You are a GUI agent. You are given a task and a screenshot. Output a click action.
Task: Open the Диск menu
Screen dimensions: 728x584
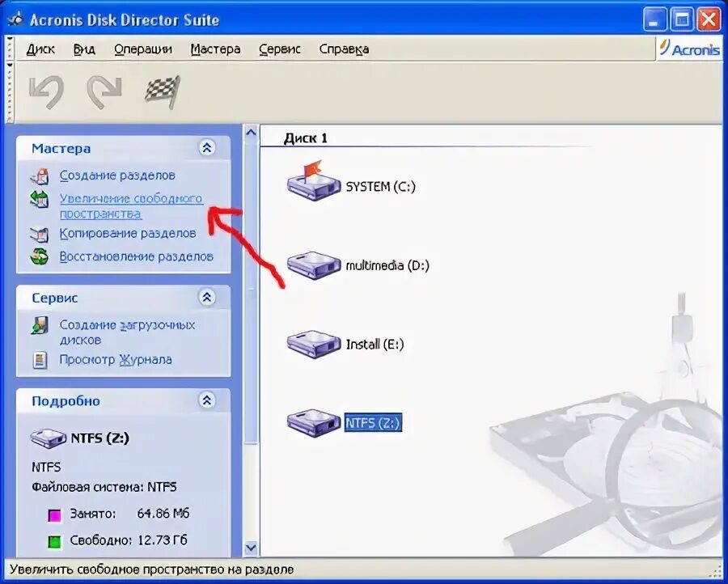pos(40,49)
